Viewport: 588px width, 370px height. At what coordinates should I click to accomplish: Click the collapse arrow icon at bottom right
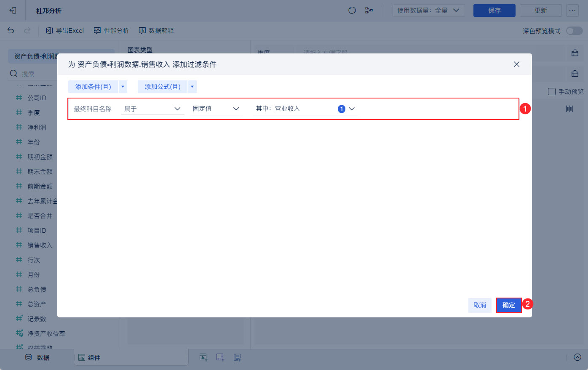[x=577, y=357]
